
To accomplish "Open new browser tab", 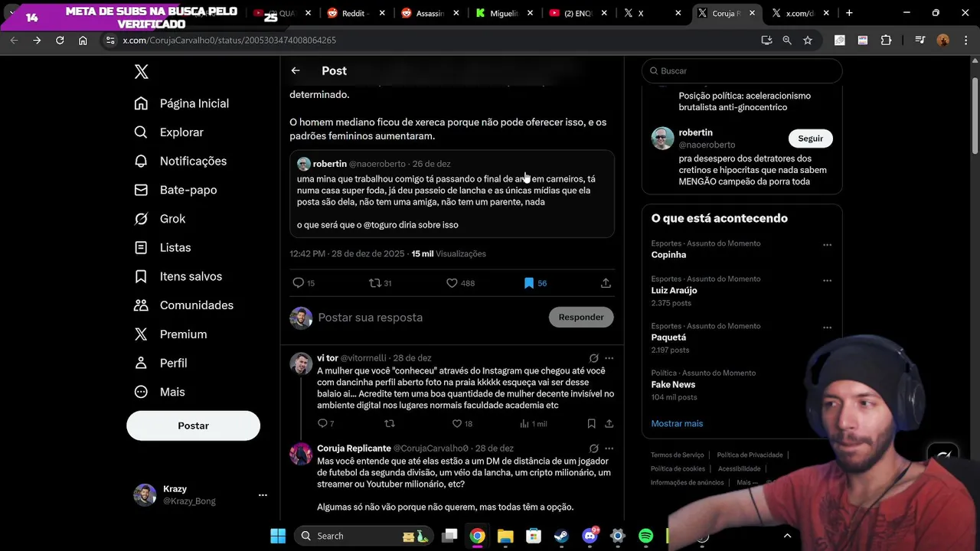I will 849,13.
